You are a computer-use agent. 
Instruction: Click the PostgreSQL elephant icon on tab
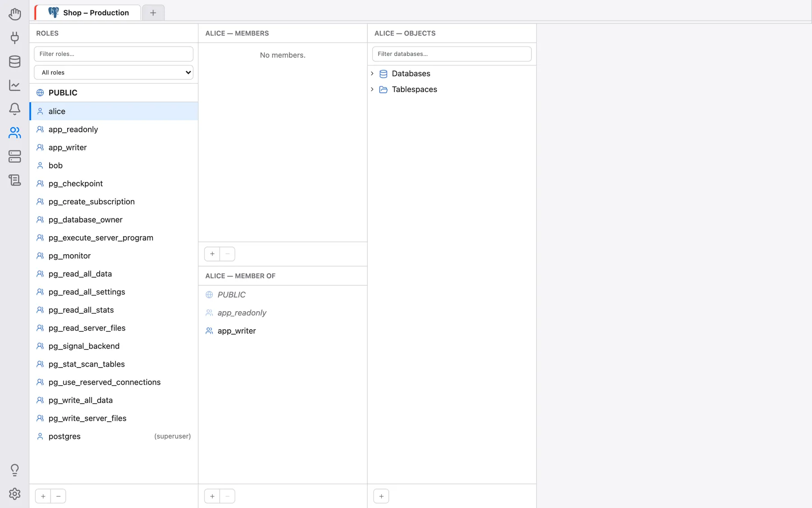click(53, 13)
